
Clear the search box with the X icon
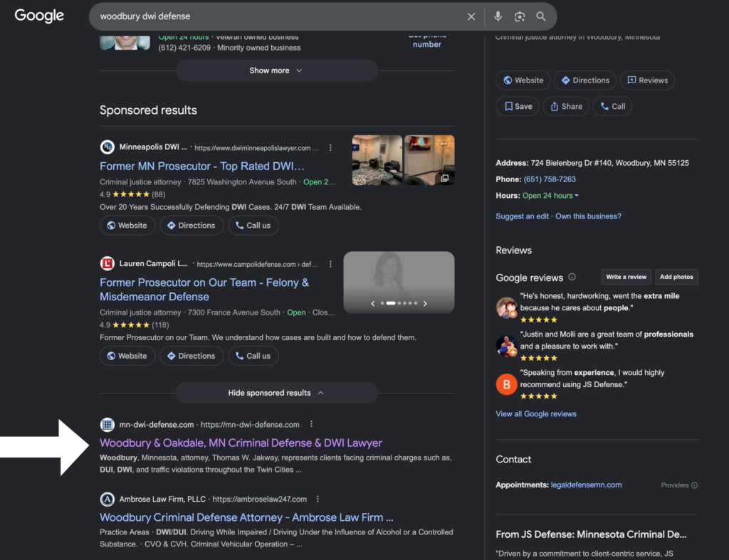point(471,17)
